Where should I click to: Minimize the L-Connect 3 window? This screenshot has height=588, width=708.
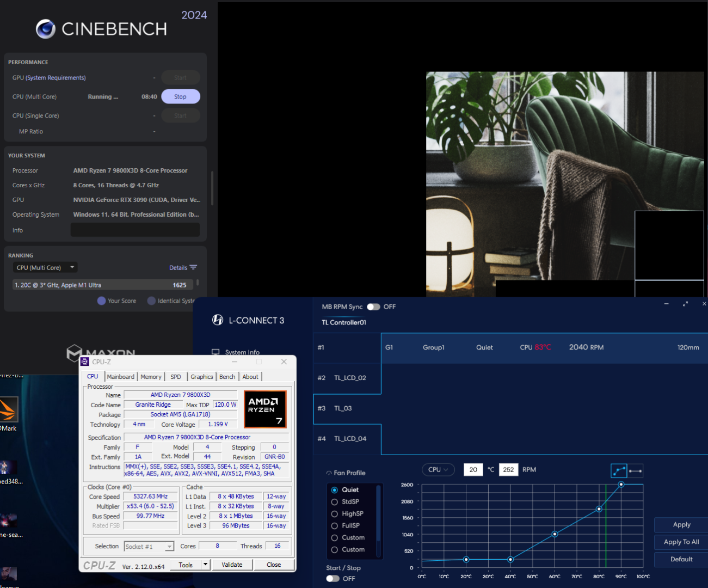tap(666, 304)
